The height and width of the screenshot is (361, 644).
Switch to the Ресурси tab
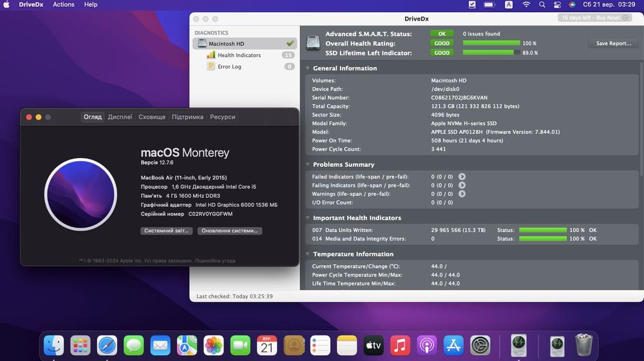223,117
